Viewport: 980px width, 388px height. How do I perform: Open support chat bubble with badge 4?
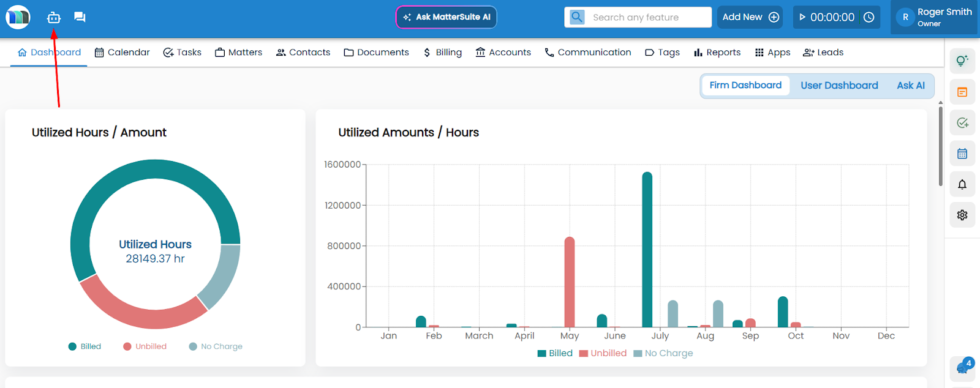pos(962,368)
